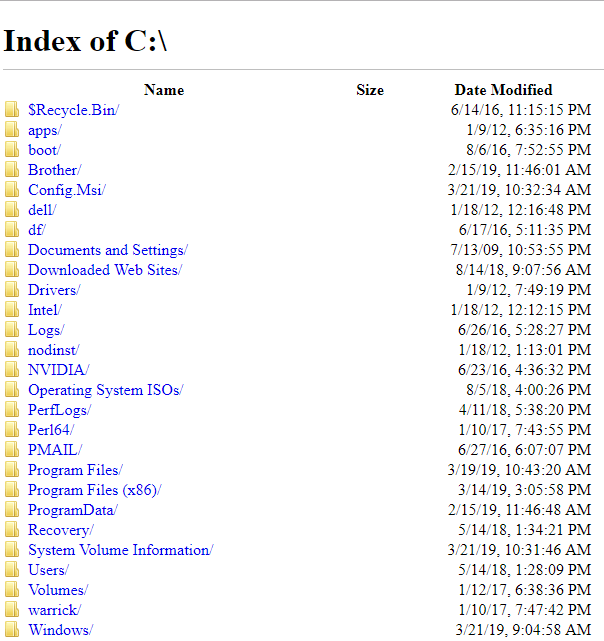Open the Logs/ directory

point(46,330)
